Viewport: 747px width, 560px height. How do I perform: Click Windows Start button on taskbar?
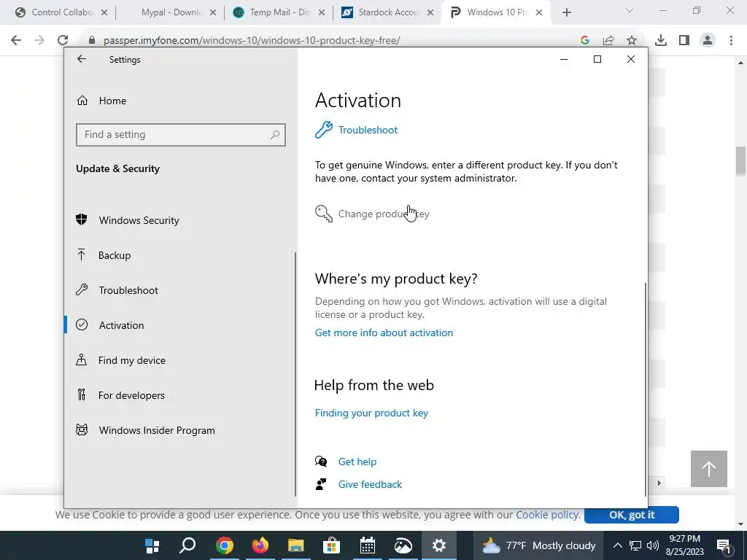pos(152,545)
